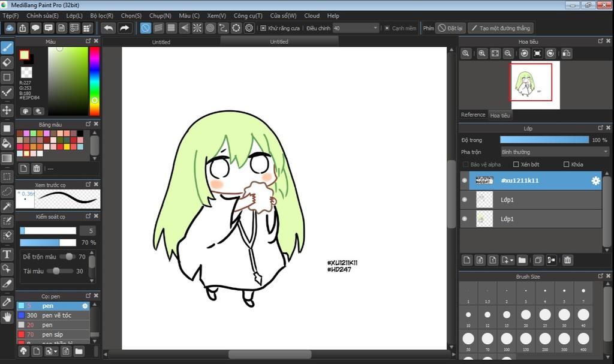614x364 pixels.
Task: Enable the curve snap guide
Action: pos(223,28)
